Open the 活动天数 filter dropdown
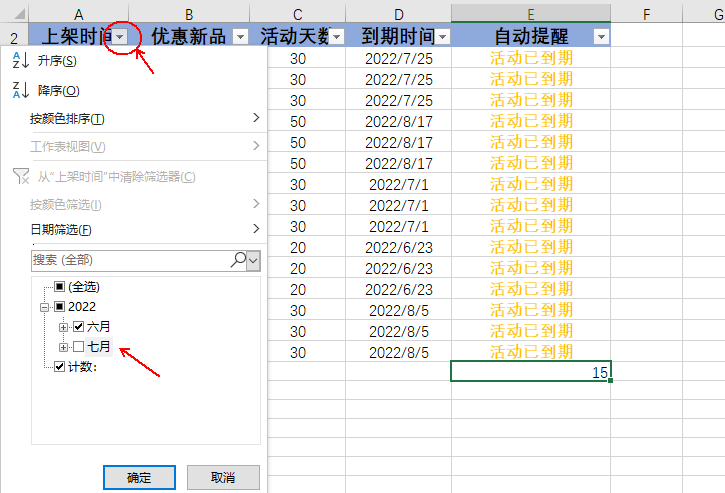 [337, 37]
